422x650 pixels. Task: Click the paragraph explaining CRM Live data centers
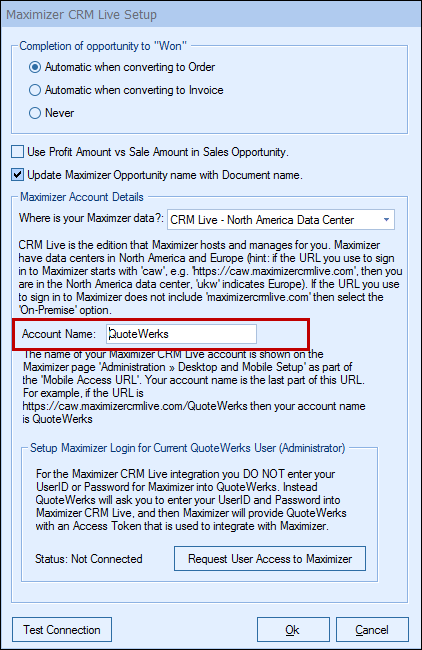coord(210,277)
